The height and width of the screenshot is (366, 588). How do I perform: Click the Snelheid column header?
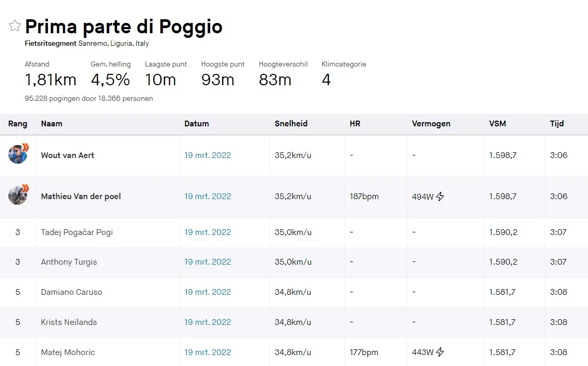point(291,124)
